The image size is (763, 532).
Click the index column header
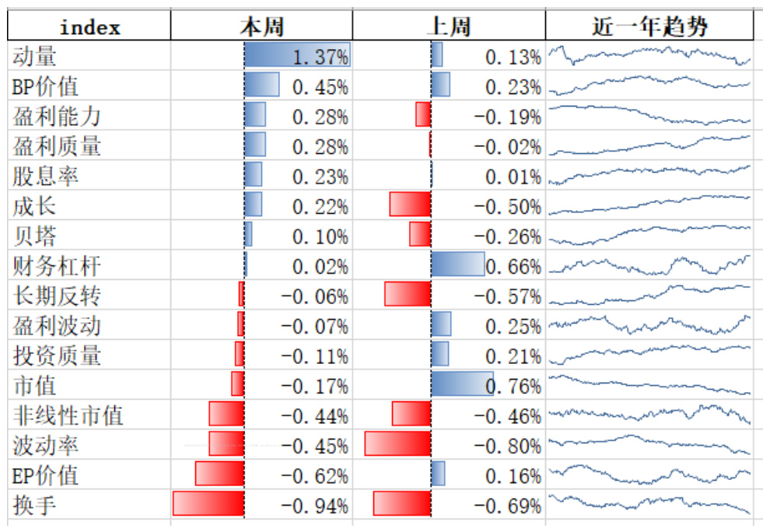click(90, 28)
